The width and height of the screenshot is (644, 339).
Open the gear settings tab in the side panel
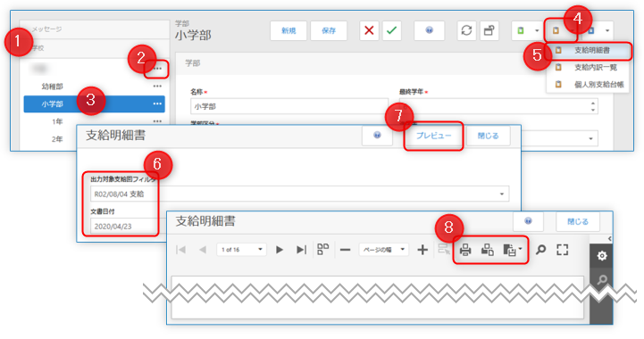pos(602,256)
